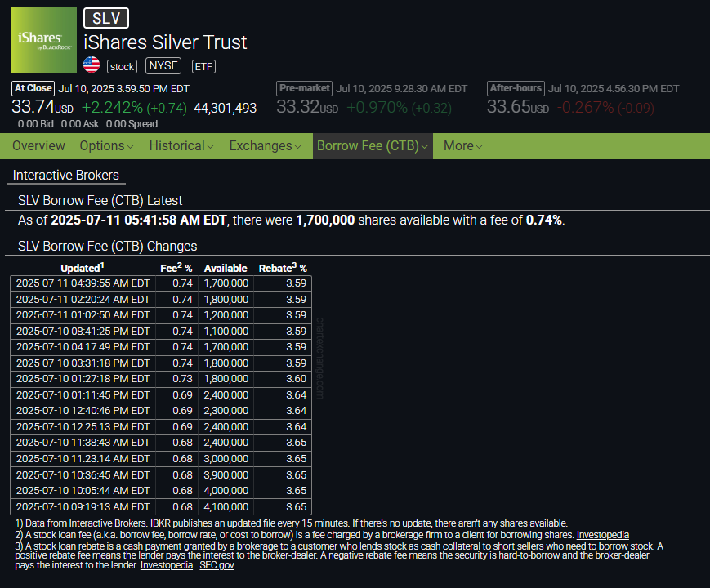Click the 4,100,000 available shares cell
The image size is (710, 588).
(226, 507)
